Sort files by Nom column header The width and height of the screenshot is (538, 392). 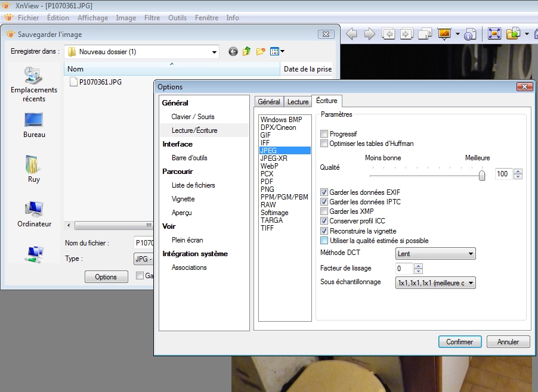point(172,69)
